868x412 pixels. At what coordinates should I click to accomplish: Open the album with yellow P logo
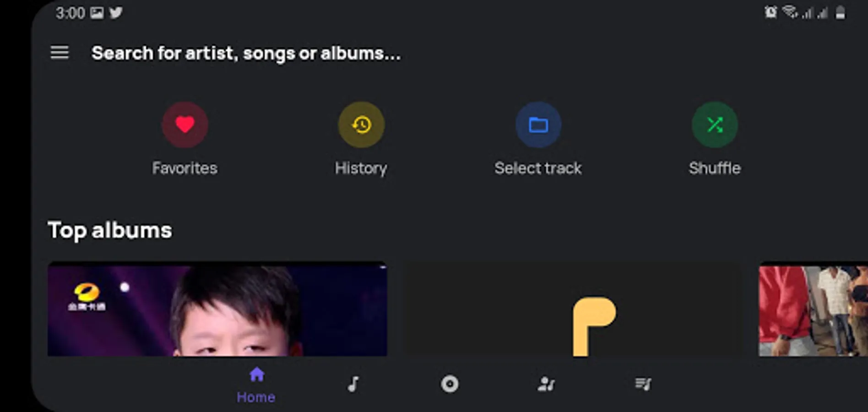point(572,309)
